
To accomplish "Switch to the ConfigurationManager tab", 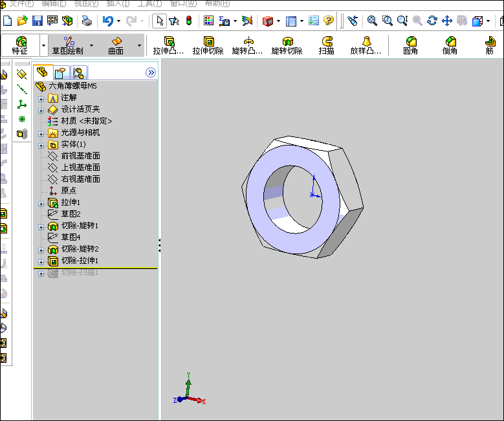I will click(78, 73).
